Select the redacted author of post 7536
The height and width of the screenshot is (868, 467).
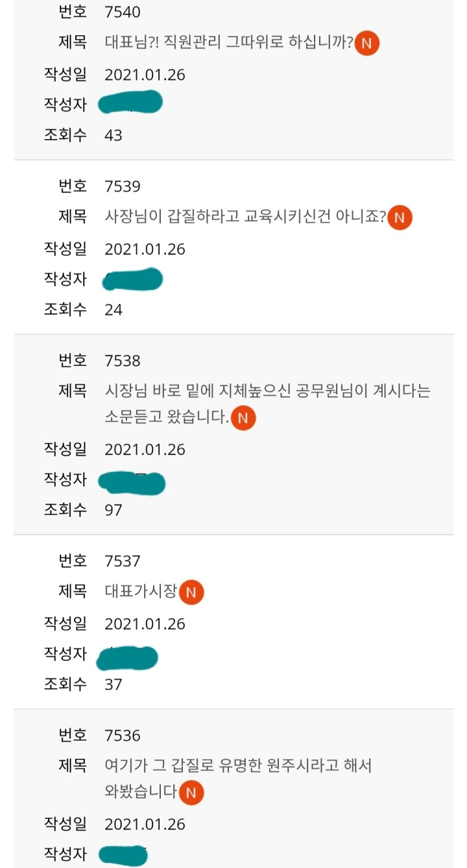pos(123,854)
